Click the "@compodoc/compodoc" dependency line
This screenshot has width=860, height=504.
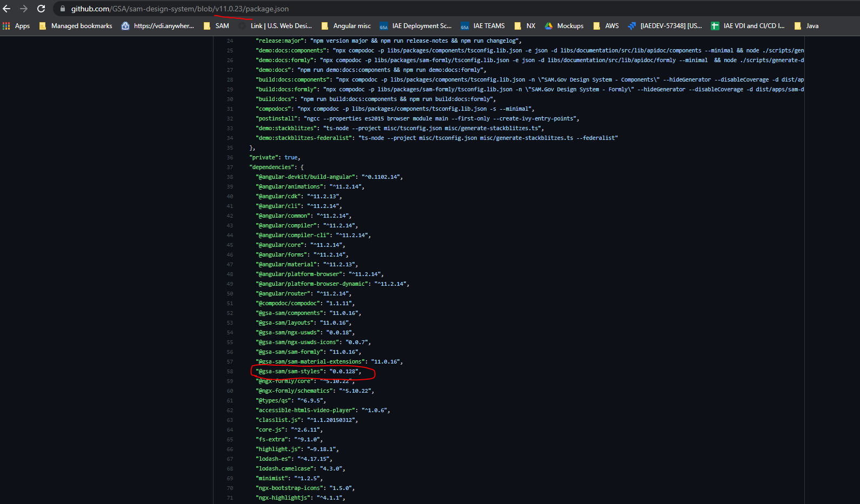click(304, 304)
